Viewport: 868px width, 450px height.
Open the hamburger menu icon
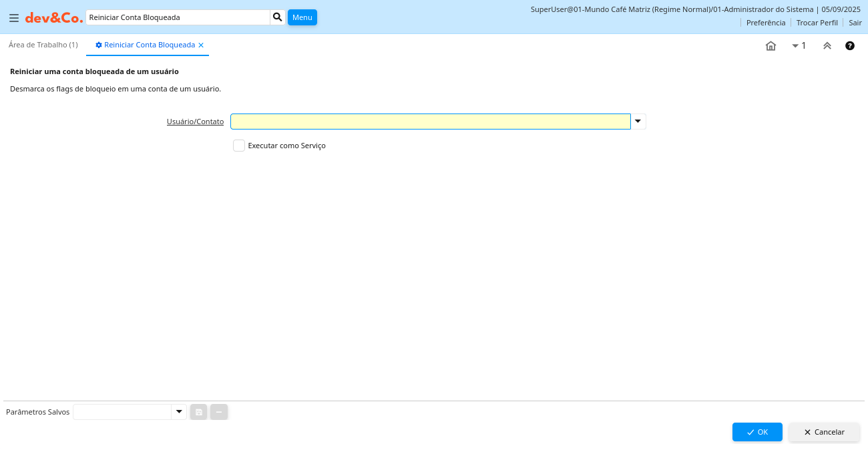tap(14, 18)
